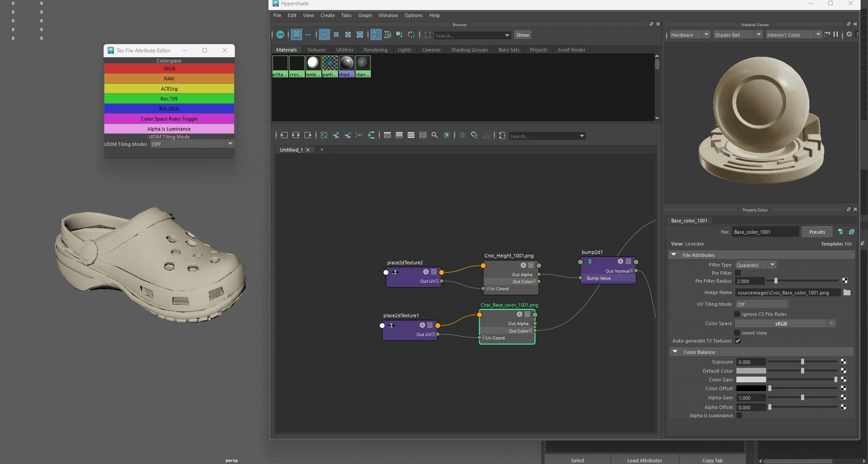Enable Alpha Is Luminance checkbox

point(739,416)
